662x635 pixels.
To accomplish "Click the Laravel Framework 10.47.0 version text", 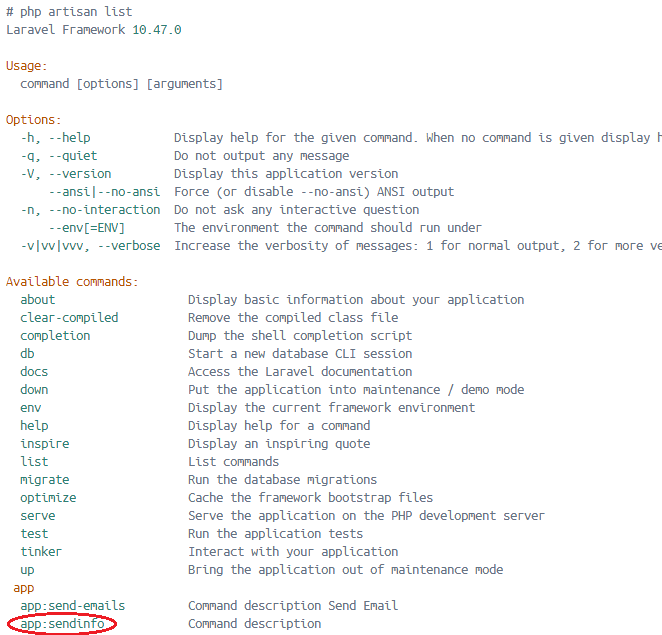I will (x=93, y=30).
